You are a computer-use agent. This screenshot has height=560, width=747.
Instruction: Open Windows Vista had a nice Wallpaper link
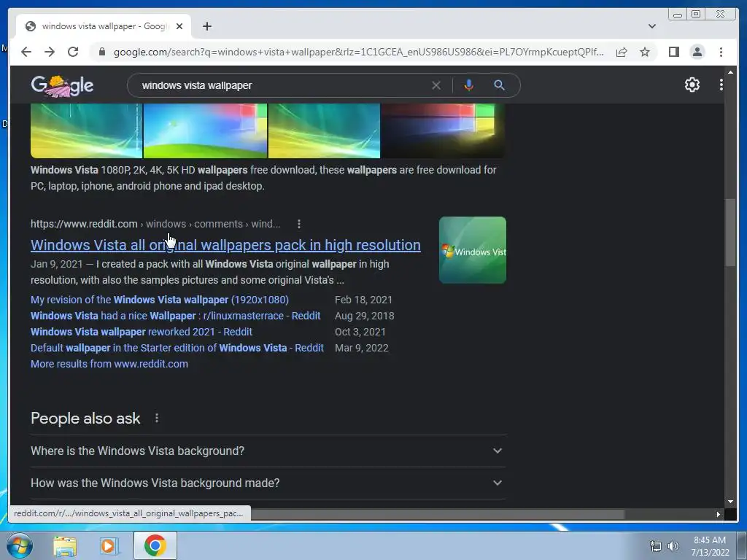coord(175,316)
